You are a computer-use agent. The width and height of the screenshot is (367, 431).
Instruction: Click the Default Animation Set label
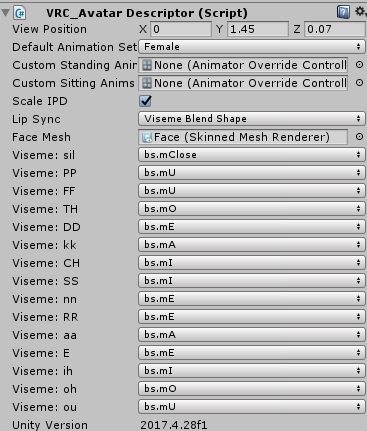click(x=75, y=47)
